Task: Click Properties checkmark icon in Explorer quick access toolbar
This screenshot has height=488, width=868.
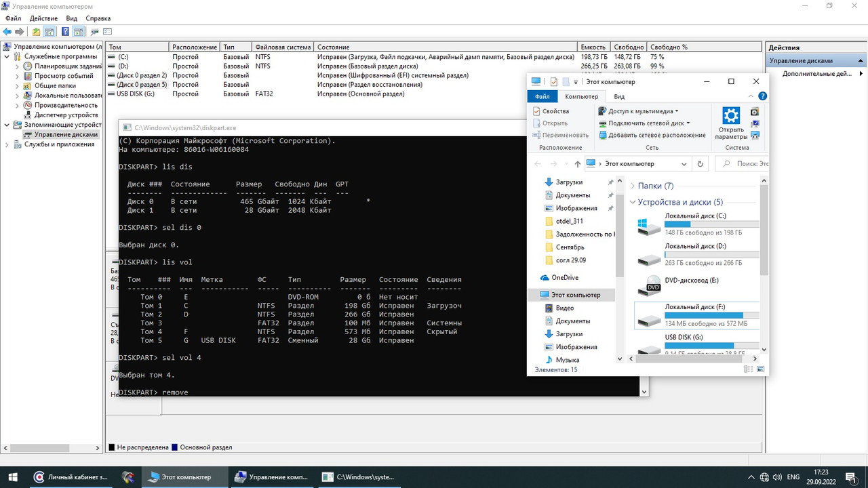Action: [553, 81]
